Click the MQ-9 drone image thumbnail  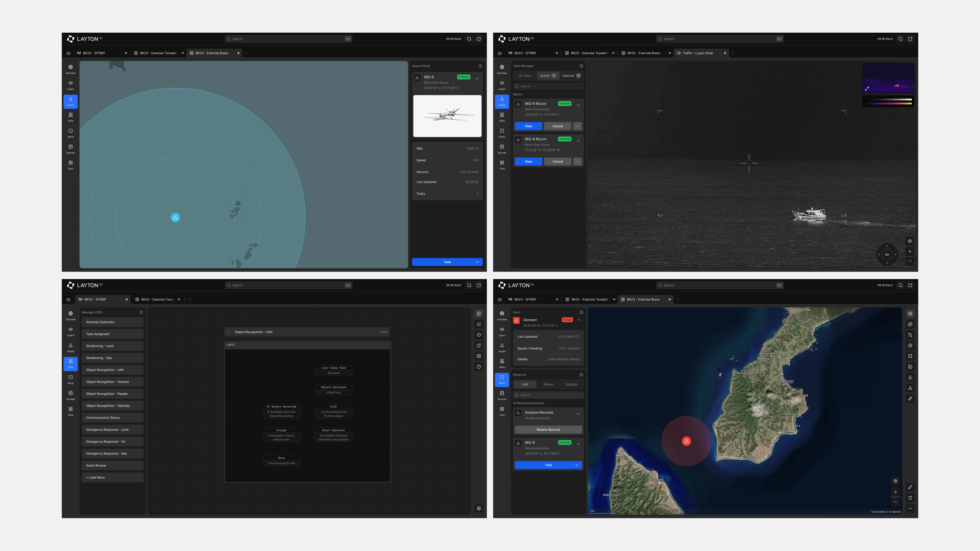coord(447,116)
